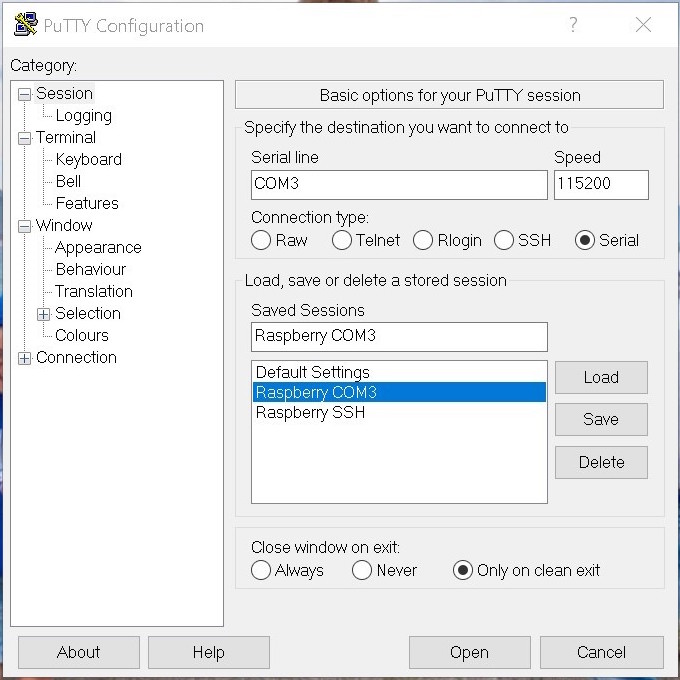Select Raspberry COM3 in sessions list
680x680 pixels.
pos(399,392)
